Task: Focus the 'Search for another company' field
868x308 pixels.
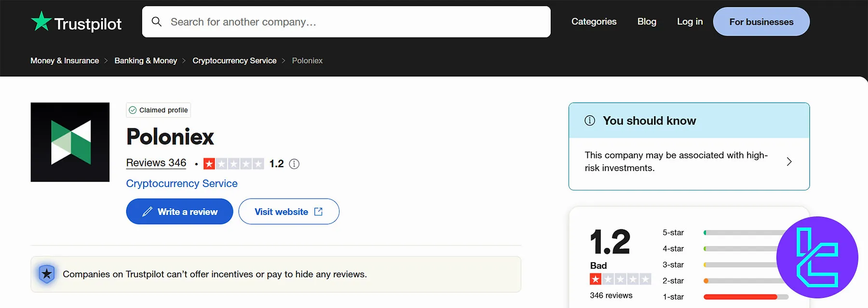Action: click(346, 22)
